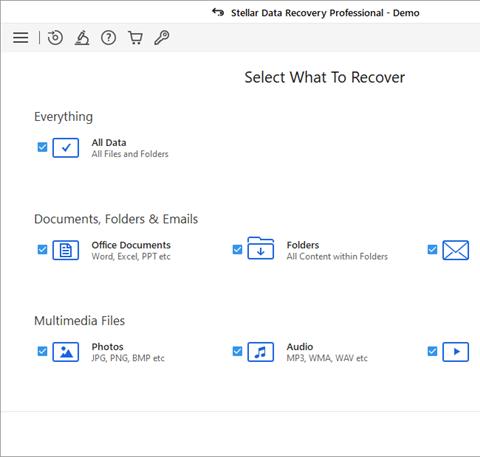The image size is (480, 457).
Task: Toggle the Emails checkbox beside envelope
Action: 432,249
